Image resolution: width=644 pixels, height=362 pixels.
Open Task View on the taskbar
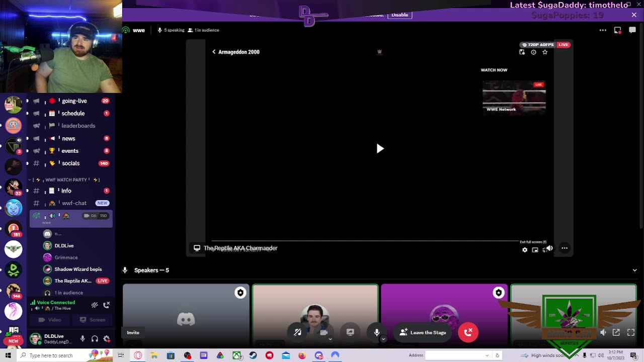[121, 355]
